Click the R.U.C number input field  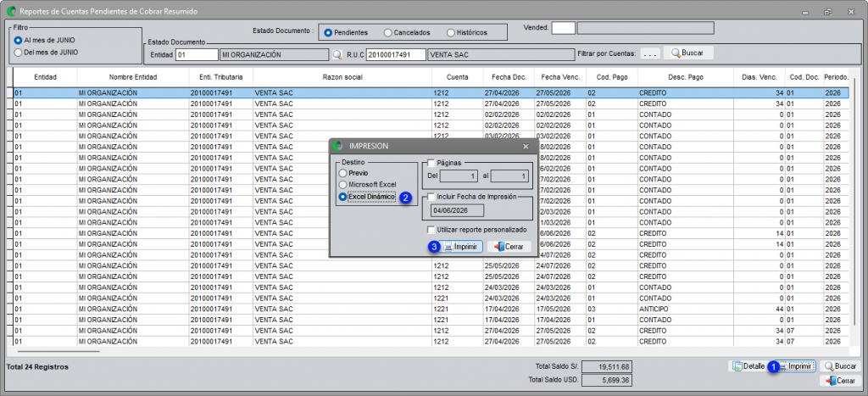pyautogui.click(x=395, y=55)
